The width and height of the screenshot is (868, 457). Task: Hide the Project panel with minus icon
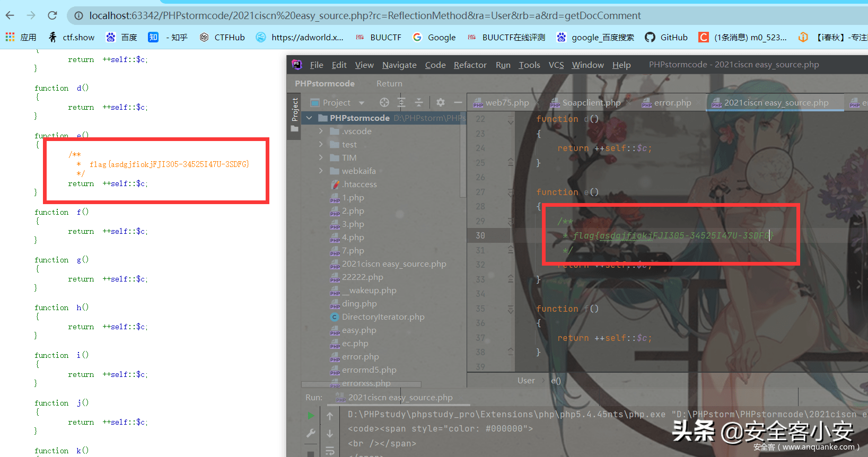458,102
